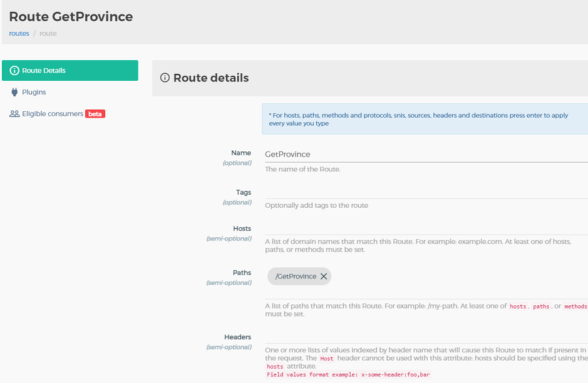Click into the Tags input field
Viewport: 588px width, 383px height.
pyautogui.click(x=426, y=191)
